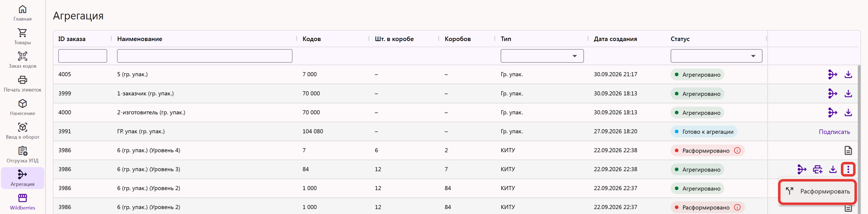
Task: Click the aggregation icon for order 3999
Action: click(x=833, y=93)
